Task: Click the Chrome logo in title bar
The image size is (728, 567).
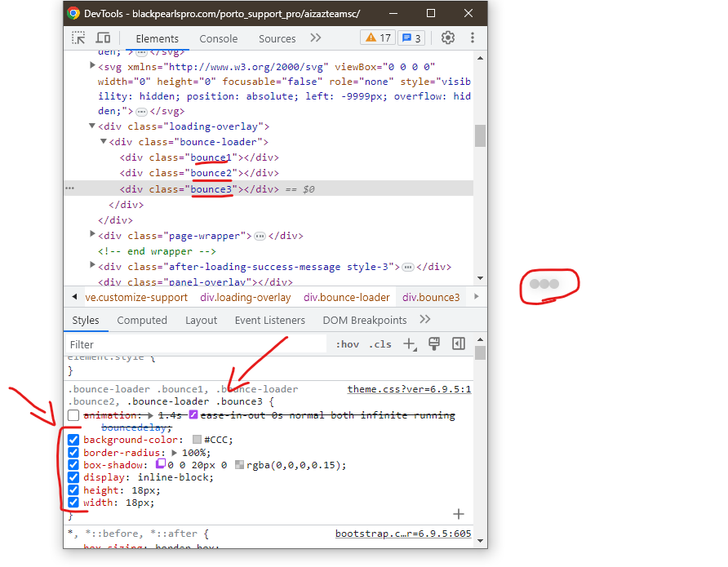Action: [73, 13]
